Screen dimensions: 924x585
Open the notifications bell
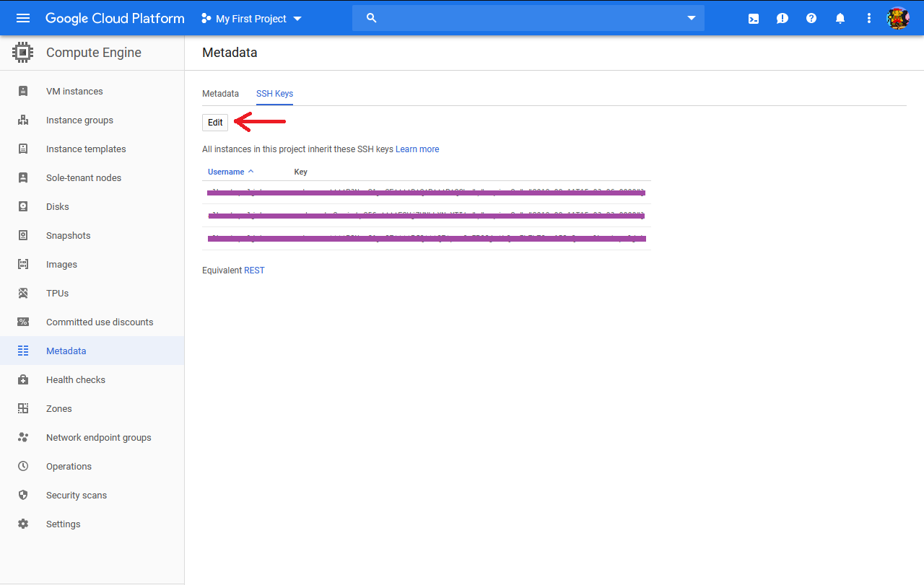[840, 19]
